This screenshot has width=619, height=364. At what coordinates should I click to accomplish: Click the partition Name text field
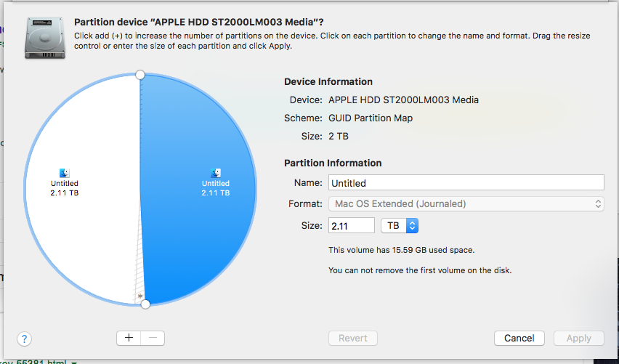(466, 183)
